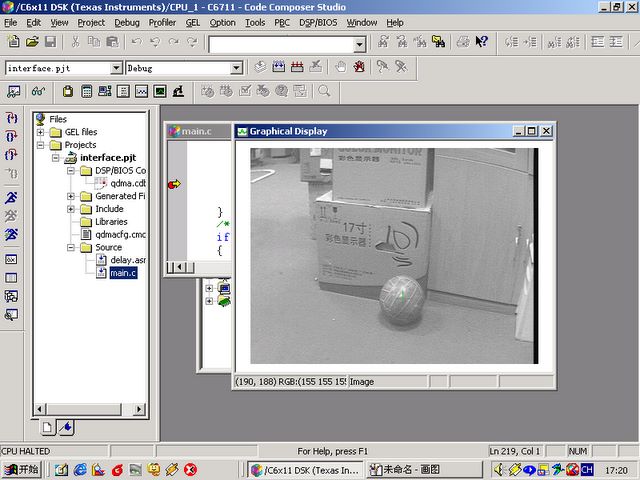Screen dimensions: 640x480
Task: Open the Profiler menu
Action: pyautogui.click(x=162, y=23)
